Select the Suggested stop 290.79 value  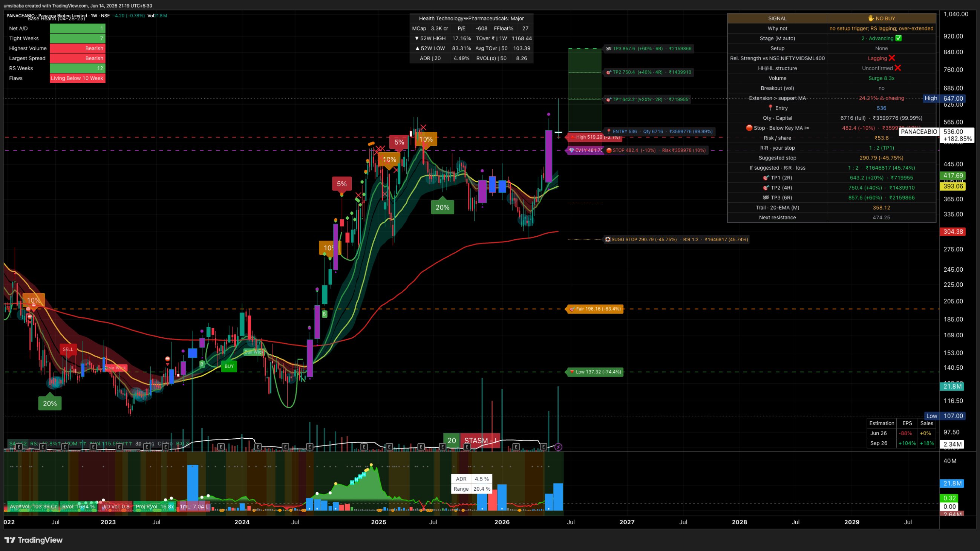[881, 158]
